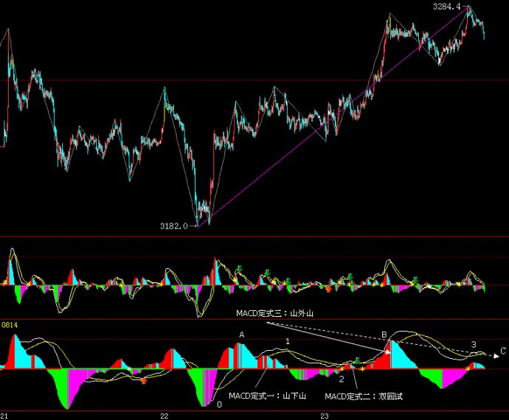This screenshot has height=420, width=509.
Task: Click the dashed arrowhead next to label C
Action: pos(496,356)
